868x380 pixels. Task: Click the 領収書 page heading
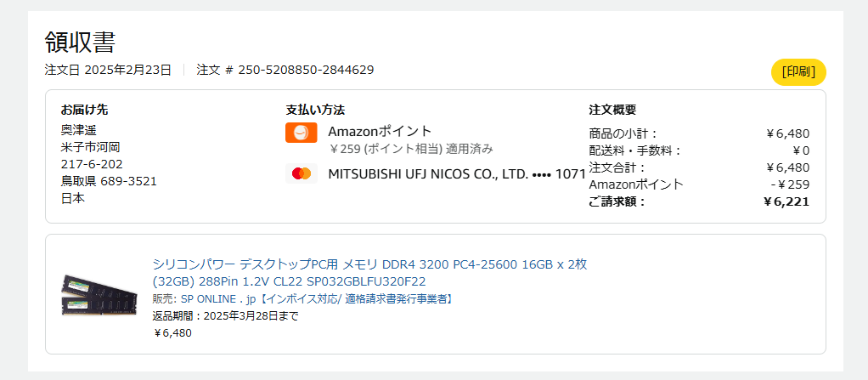(x=80, y=42)
